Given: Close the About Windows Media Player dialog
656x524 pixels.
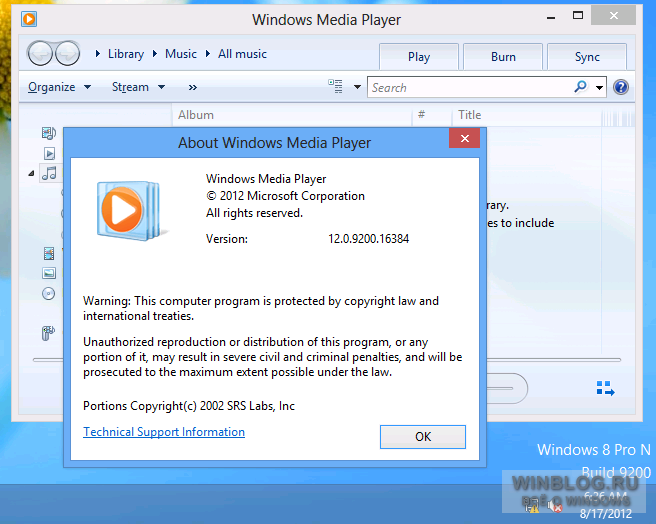Looking at the screenshot, I should pos(464,139).
